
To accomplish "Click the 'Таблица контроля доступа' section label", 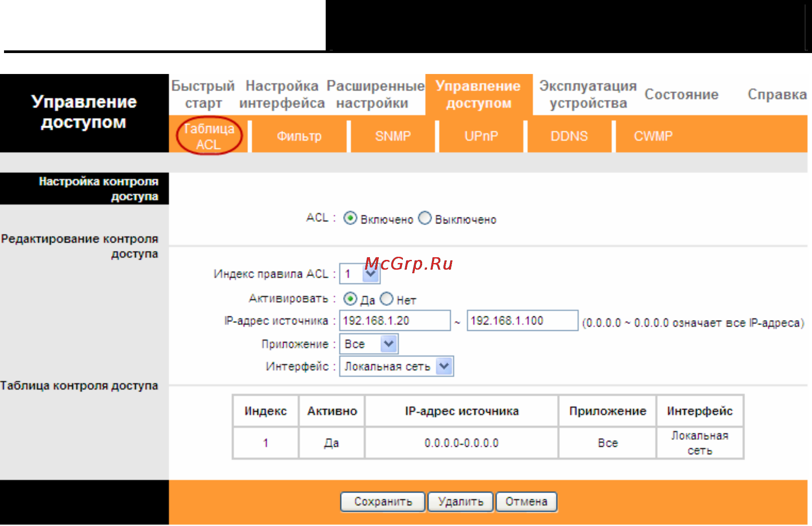I will [79, 386].
